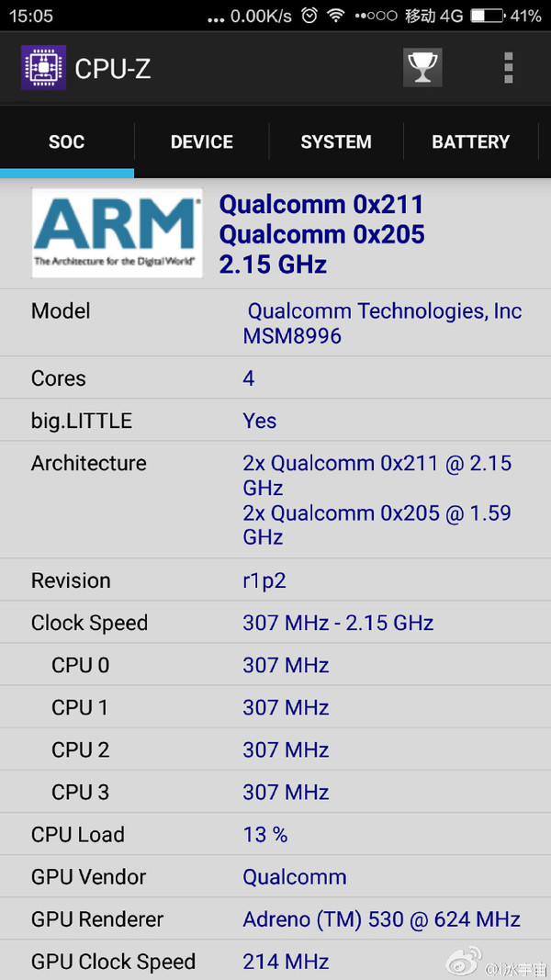
Task: Tap the CPU Load 13 % row
Action: pyautogui.click(x=275, y=834)
